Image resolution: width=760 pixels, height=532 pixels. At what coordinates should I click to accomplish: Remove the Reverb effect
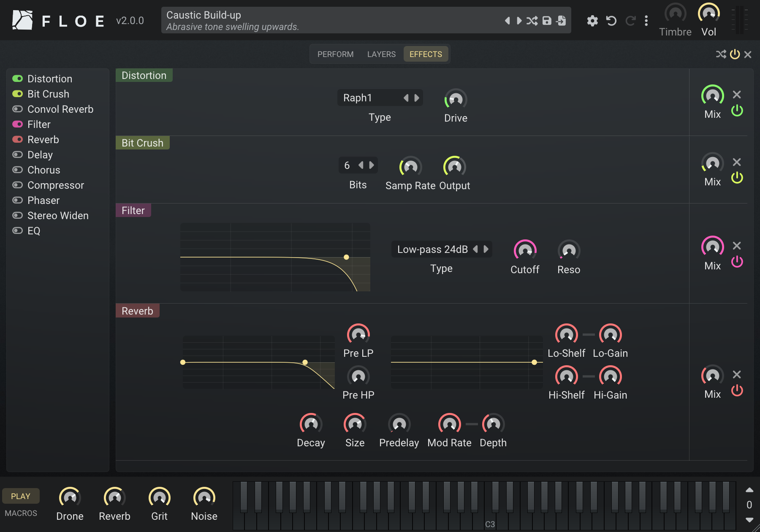coord(737,375)
